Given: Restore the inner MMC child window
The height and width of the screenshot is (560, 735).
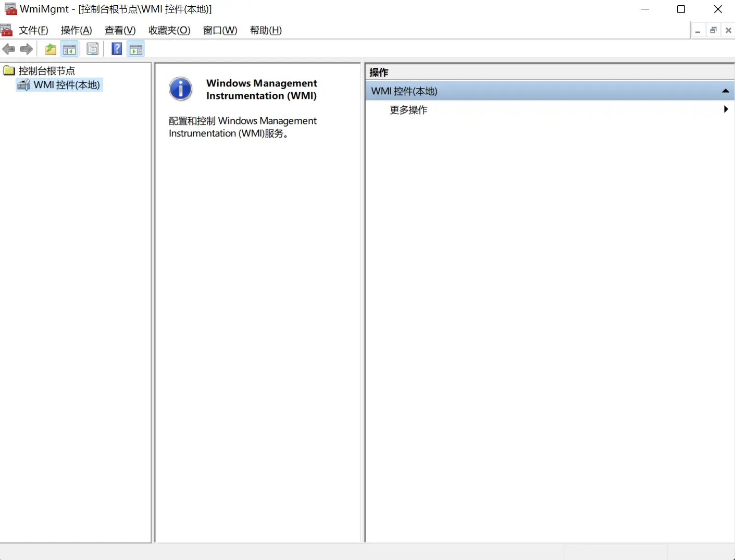Looking at the screenshot, I should pos(713,31).
